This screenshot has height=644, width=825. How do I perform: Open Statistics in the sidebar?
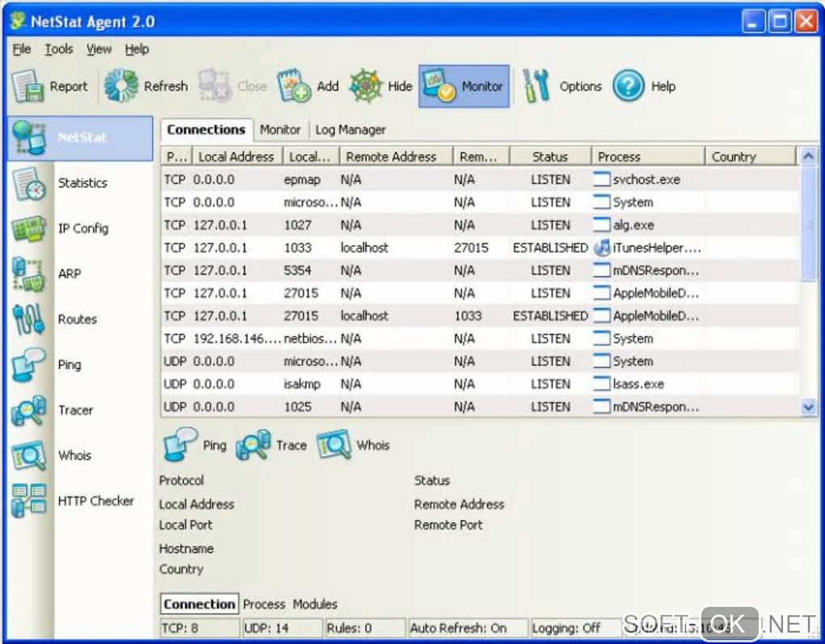tap(81, 183)
